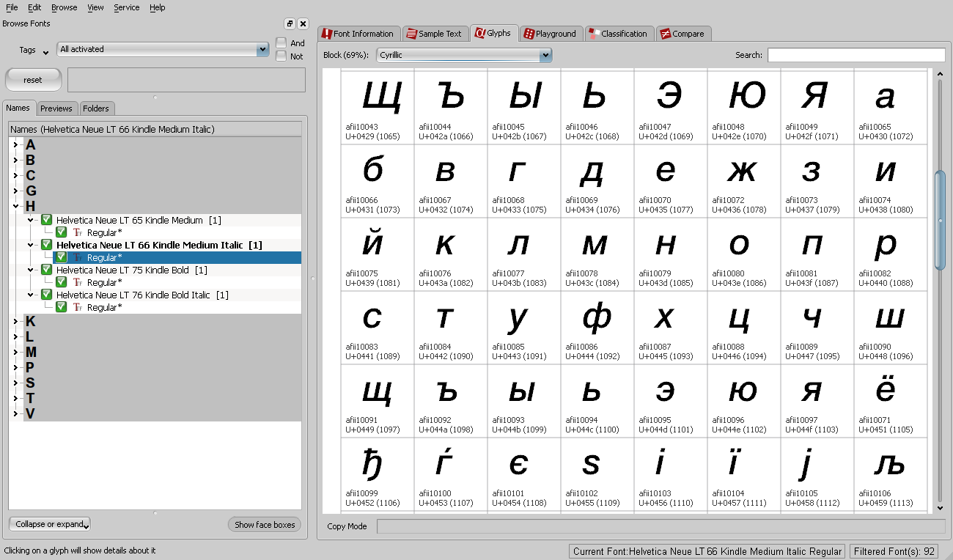This screenshot has height=560, width=953.
Task: Enable the And checkbox
Action: click(282, 43)
